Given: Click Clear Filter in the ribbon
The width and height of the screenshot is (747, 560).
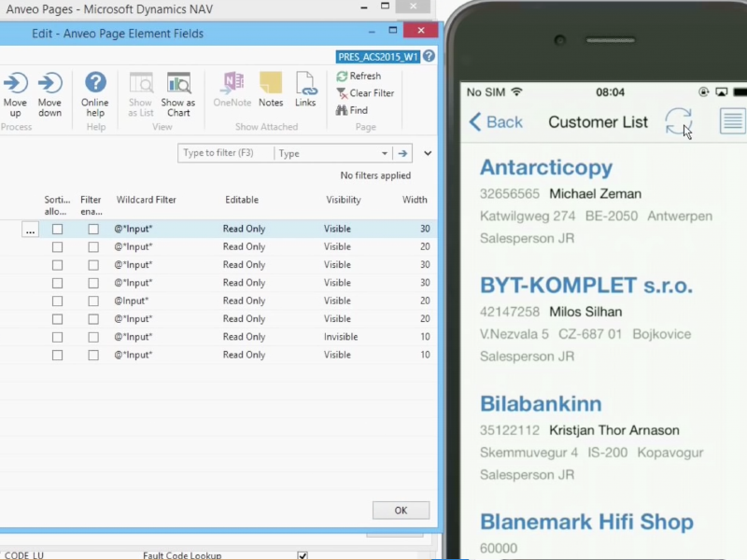Looking at the screenshot, I should (x=365, y=93).
